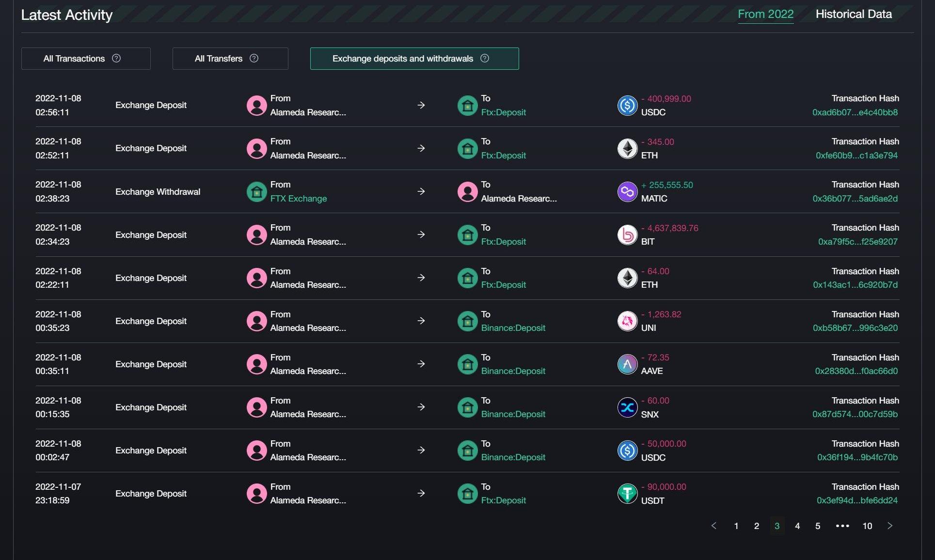Open transaction hash 0xad6b07...e4c40bb8
Viewport: 935px width, 560px height.
[855, 112]
